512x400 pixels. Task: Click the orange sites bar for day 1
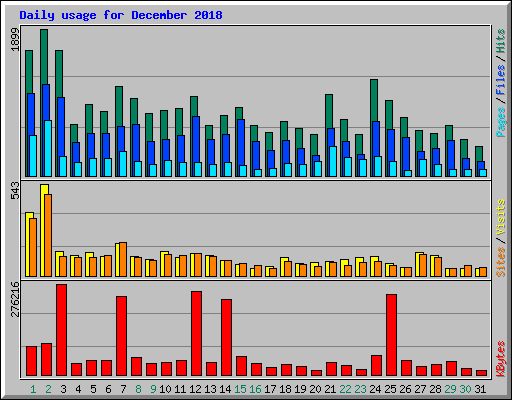coord(33,247)
